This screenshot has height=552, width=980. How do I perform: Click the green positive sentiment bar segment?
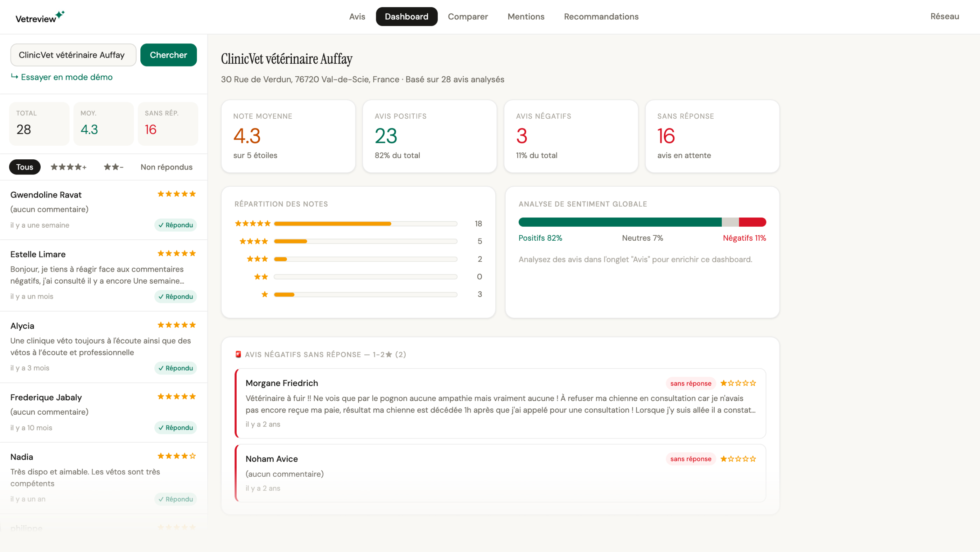coord(620,222)
